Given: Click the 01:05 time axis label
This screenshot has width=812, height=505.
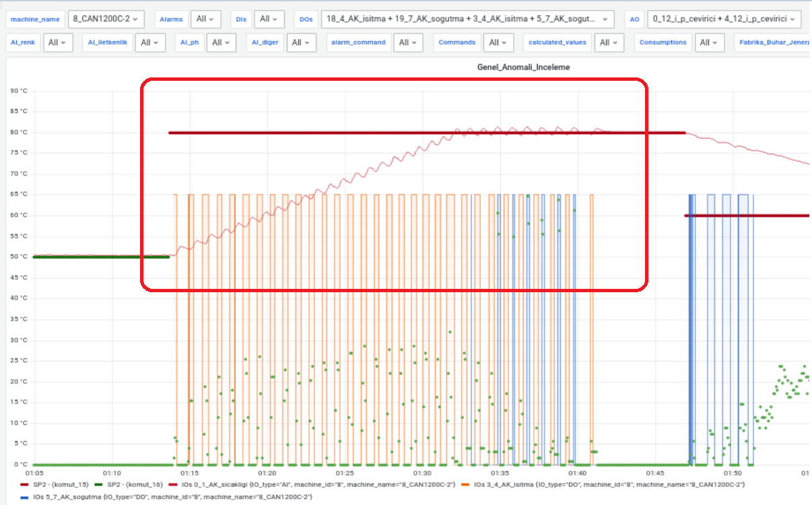Looking at the screenshot, I should (34, 473).
